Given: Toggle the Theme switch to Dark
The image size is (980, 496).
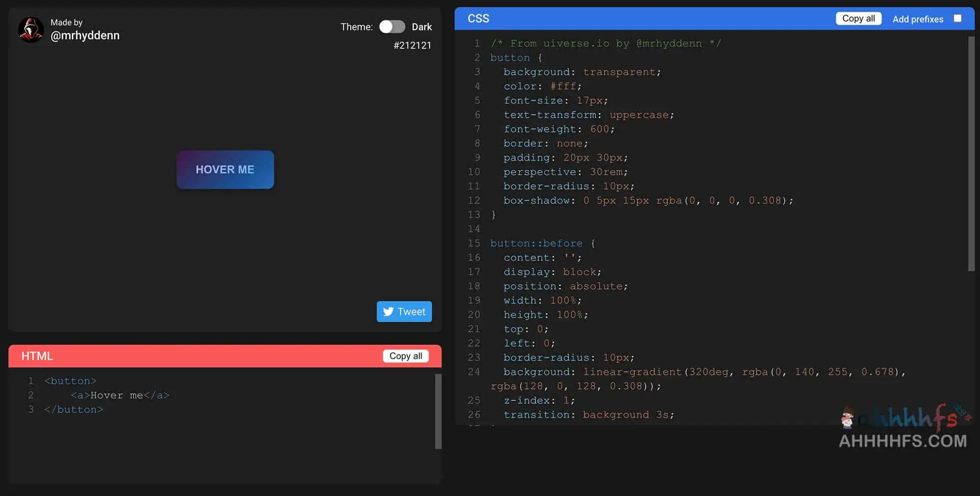Looking at the screenshot, I should click(392, 27).
